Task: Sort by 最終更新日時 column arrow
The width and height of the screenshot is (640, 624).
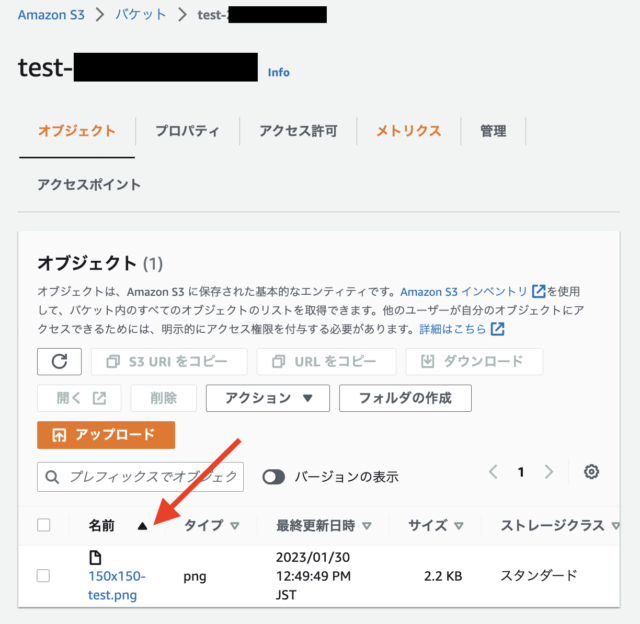Action: pos(367,526)
